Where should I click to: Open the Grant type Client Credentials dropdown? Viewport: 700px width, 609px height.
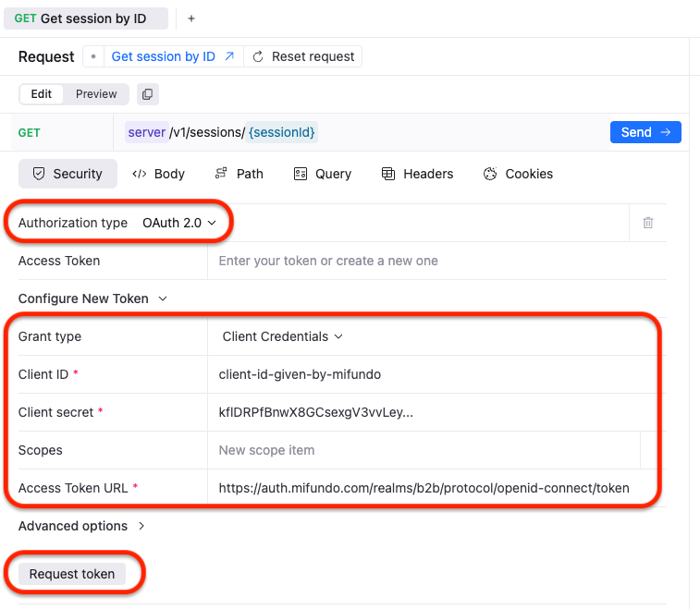(x=283, y=336)
